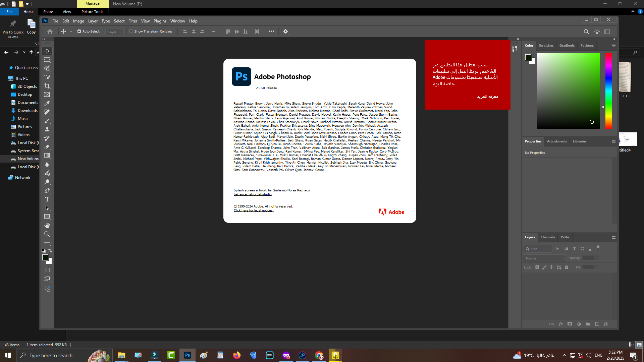Expand the toolbox double-arrow
Screen dimensions: 644x362
coord(44,39)
